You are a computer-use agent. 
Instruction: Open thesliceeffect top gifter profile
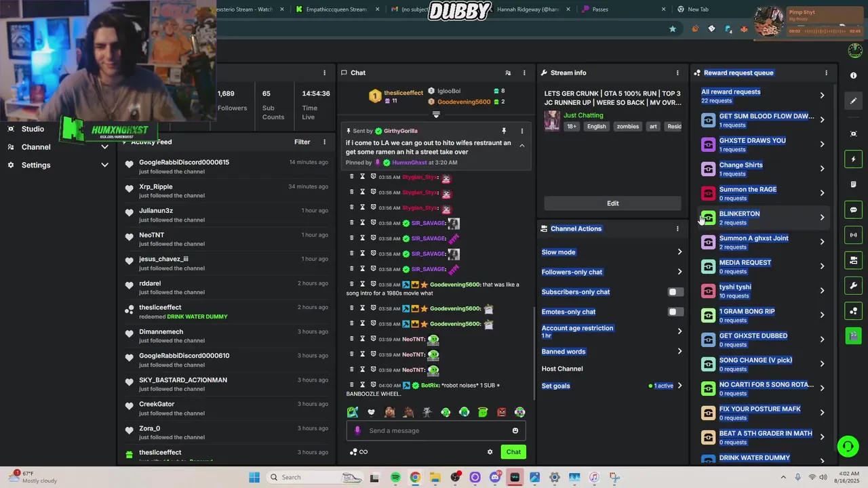coord(403,92)
